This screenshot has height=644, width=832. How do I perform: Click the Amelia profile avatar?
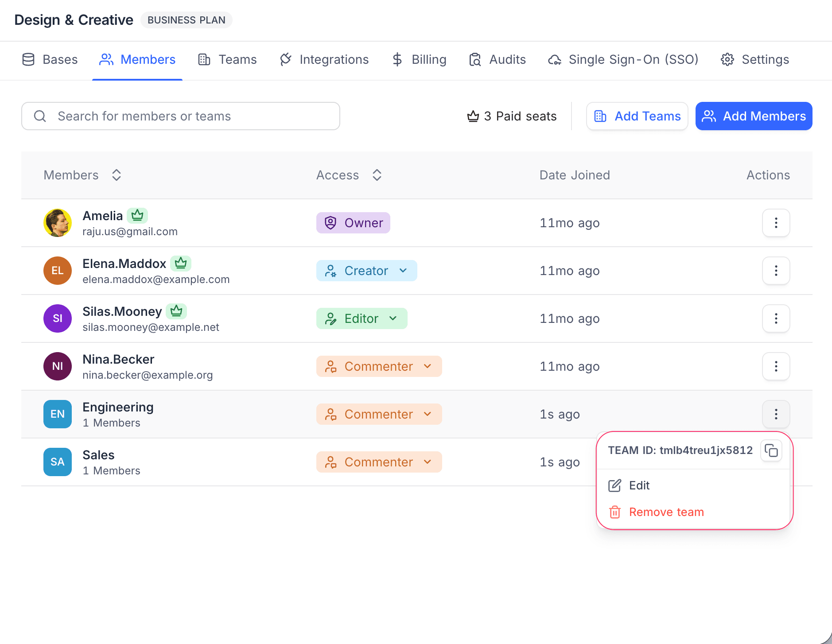click(x=58, y=223)
